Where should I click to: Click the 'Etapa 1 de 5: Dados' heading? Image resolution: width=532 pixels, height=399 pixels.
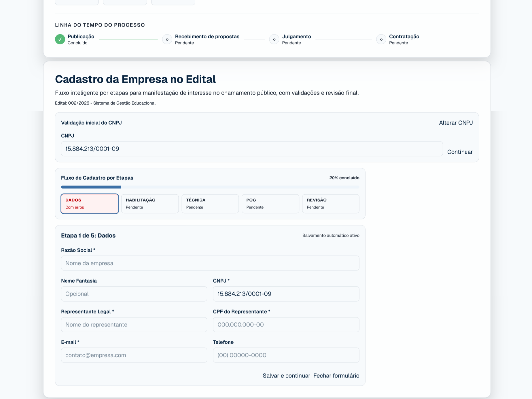click(x=88, y=235)
